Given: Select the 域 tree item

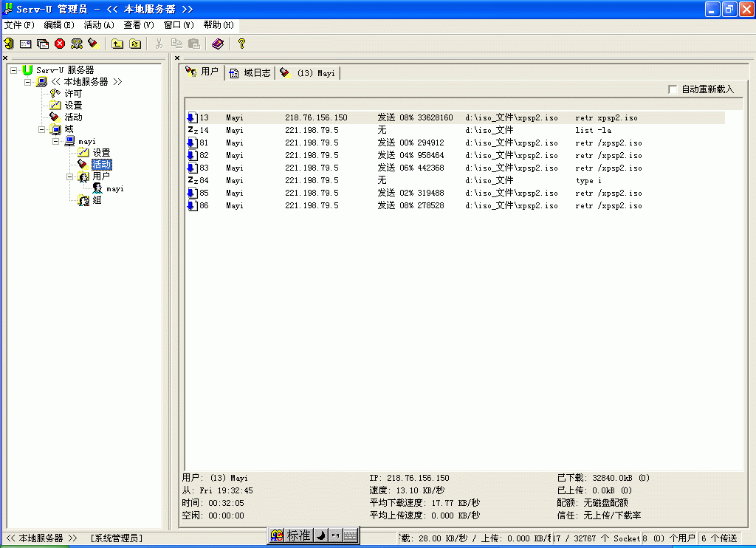Looking at the screenshot, I should tap(69, 129).
